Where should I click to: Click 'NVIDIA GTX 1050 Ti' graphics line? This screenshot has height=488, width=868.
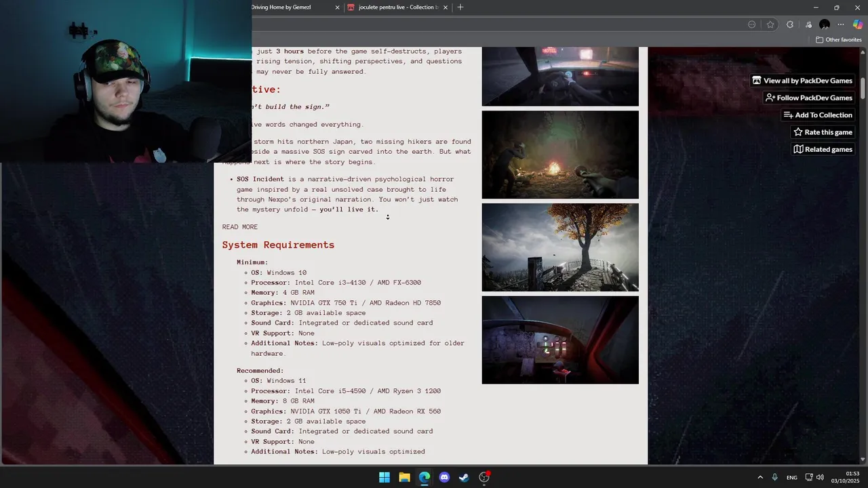(346, 411)
